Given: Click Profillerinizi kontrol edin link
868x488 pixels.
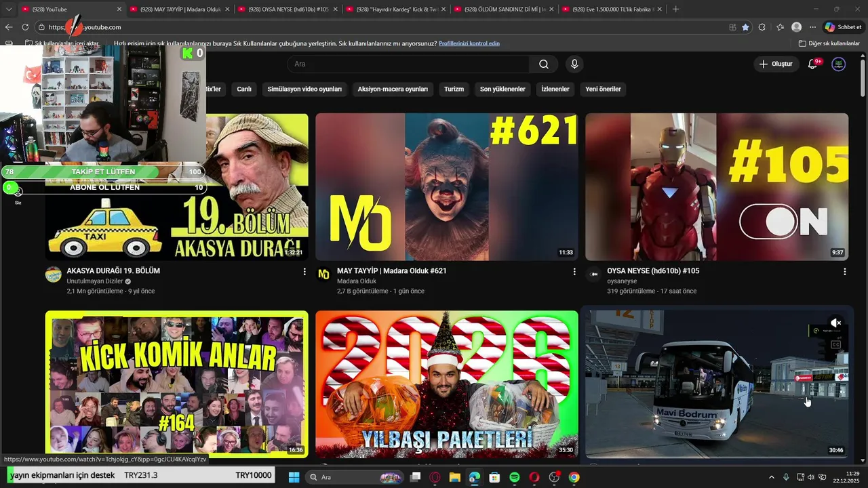Looking at the screenshot, I should [x=469, y=43].
